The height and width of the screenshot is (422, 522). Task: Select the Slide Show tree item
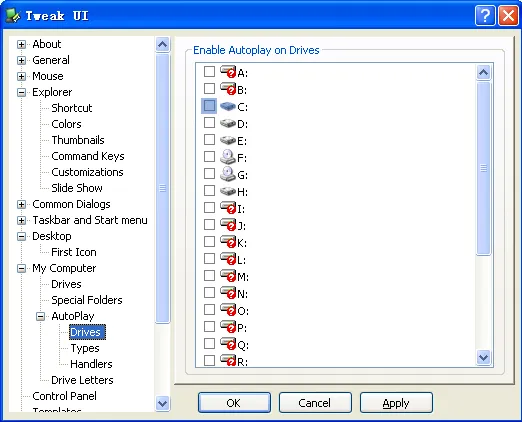[x=77, y=188]
